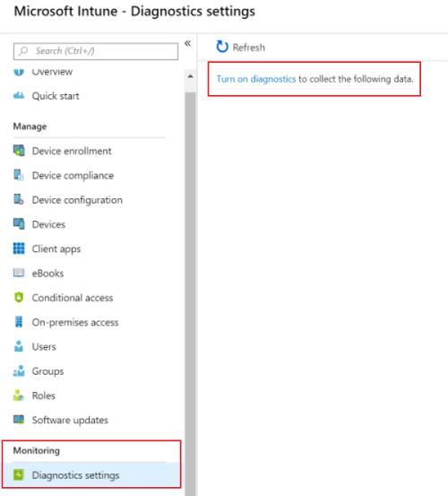Click the Monitoring section heading

[x=37, y=450]
